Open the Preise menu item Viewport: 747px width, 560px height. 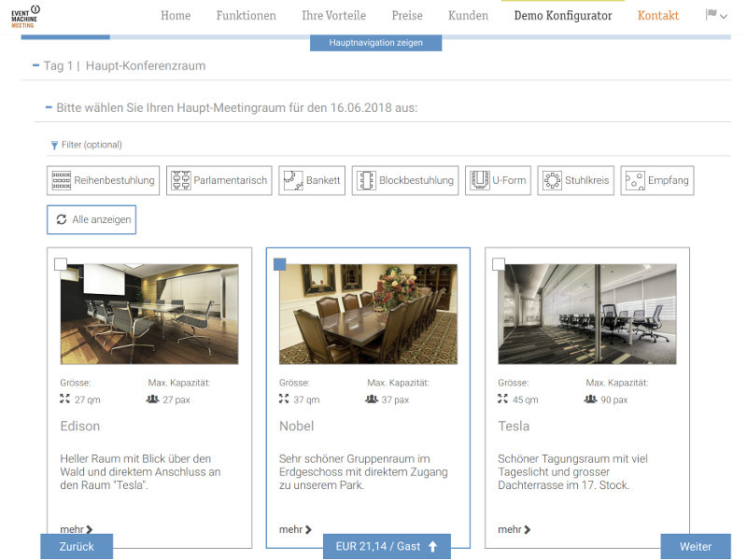407,16
